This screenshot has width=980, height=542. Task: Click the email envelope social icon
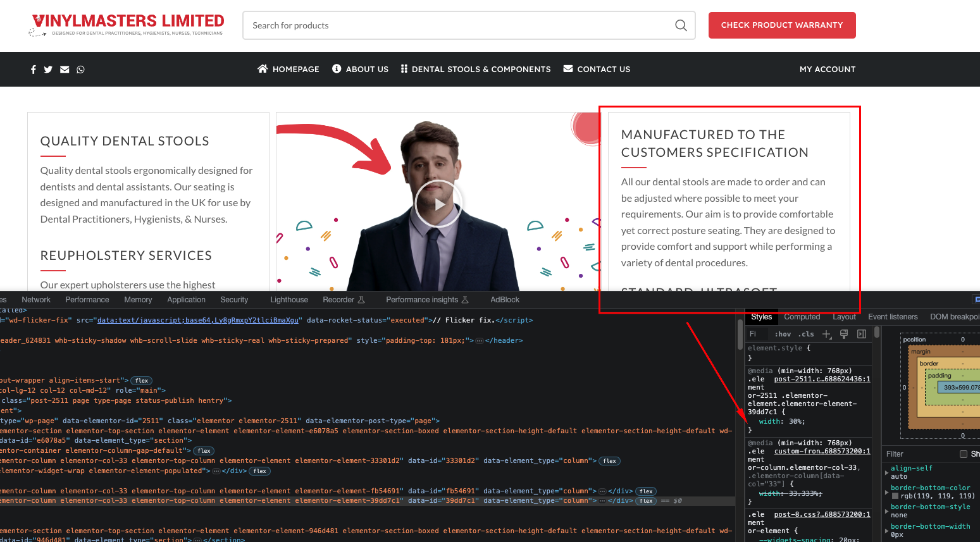[x=65, y=70]
